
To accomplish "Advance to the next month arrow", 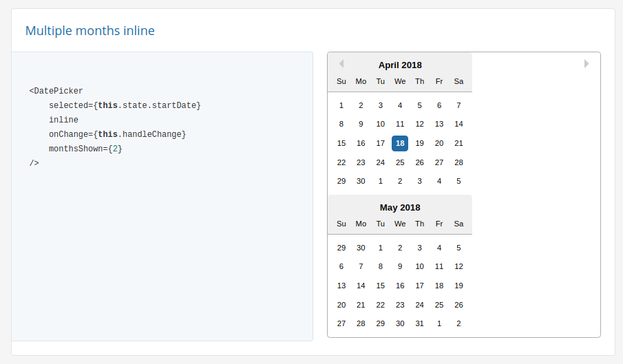I will [x=587, y=63].
